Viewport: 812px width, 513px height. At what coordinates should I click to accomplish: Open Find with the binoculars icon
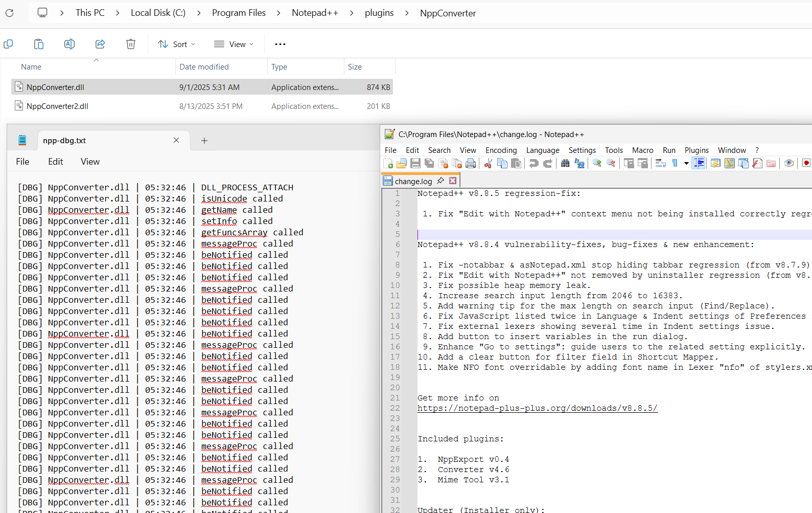pyautogui.click(x=565, y=163)
